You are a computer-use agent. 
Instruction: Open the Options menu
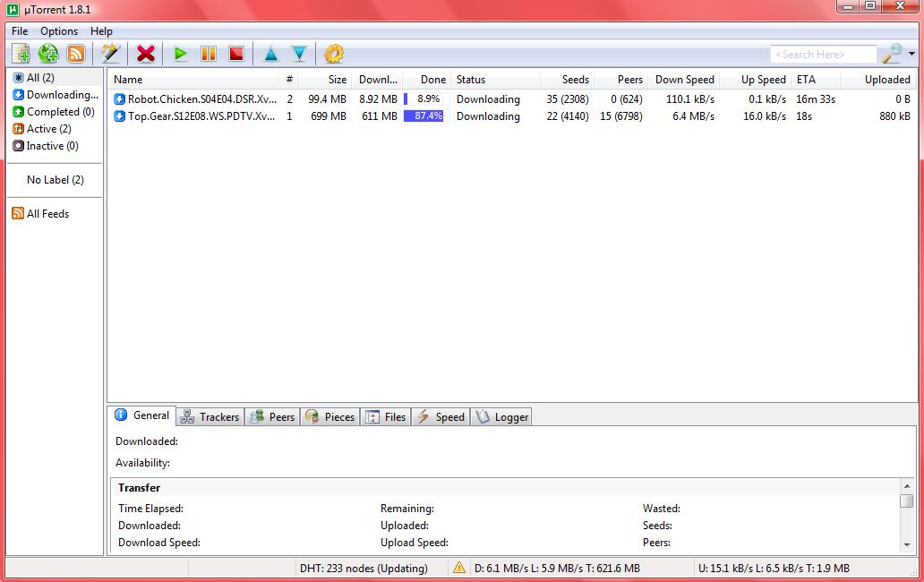pos(59,31)
